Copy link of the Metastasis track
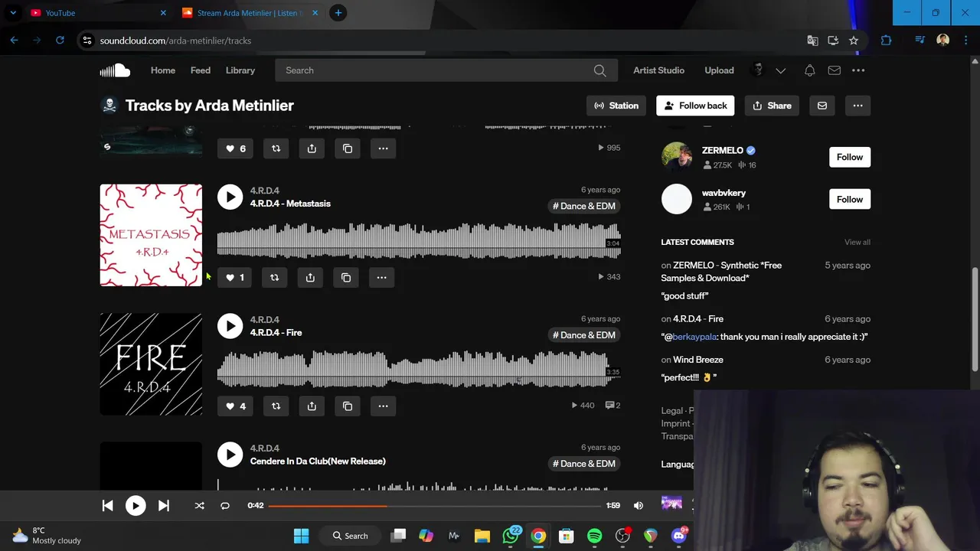980x551 pixels. pos(346,277)
